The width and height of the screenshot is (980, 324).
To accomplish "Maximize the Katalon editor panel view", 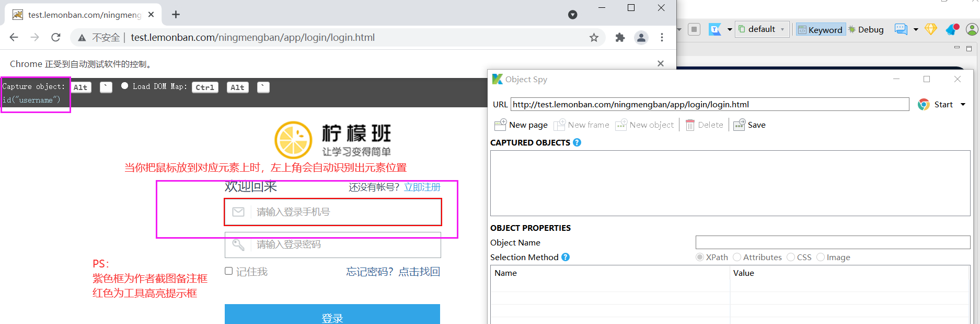I will point(969,48).
